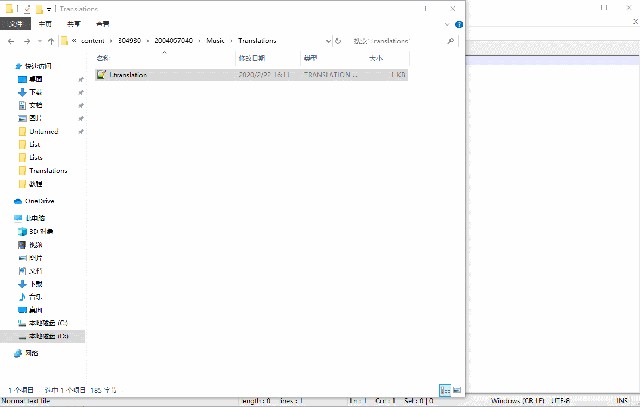Sort files by 修改日期 column
This screenshot has height=407, width=640.
pos(250,58)
